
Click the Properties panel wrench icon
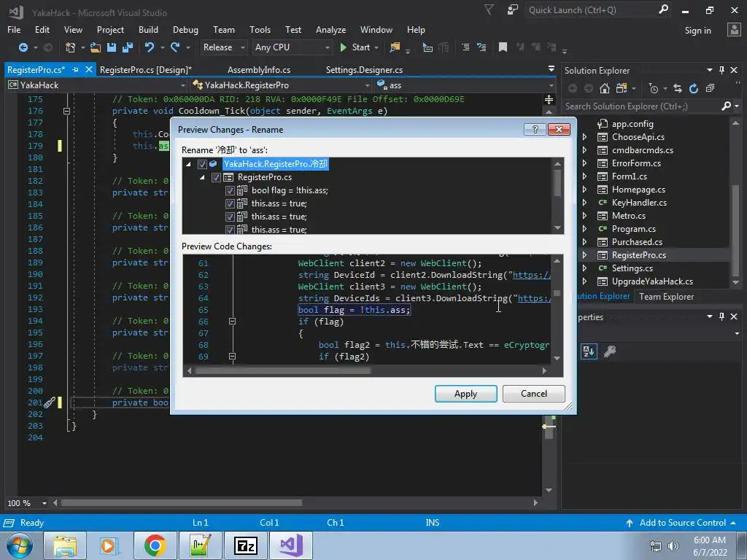coord(610,351)
